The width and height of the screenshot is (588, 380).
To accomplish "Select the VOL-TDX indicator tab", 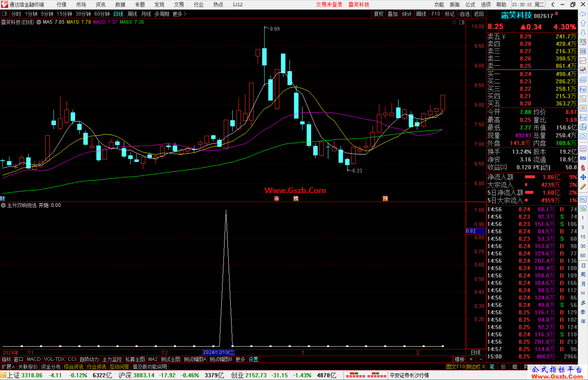I will (x=54, y=359).
